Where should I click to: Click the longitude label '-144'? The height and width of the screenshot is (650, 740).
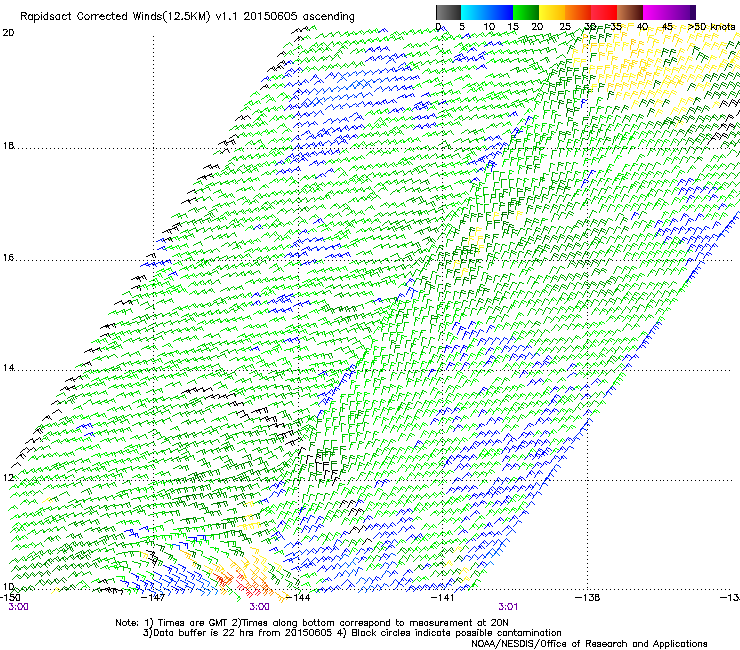[299, 597]
